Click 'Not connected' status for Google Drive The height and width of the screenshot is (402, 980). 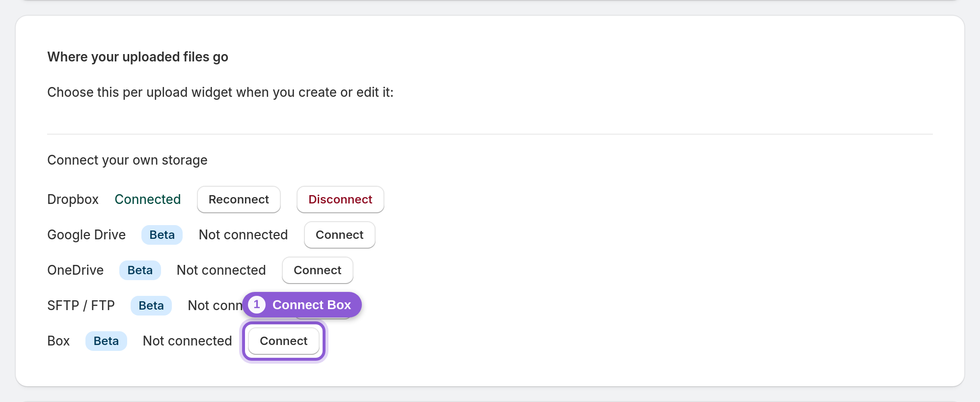coord(244,235)
